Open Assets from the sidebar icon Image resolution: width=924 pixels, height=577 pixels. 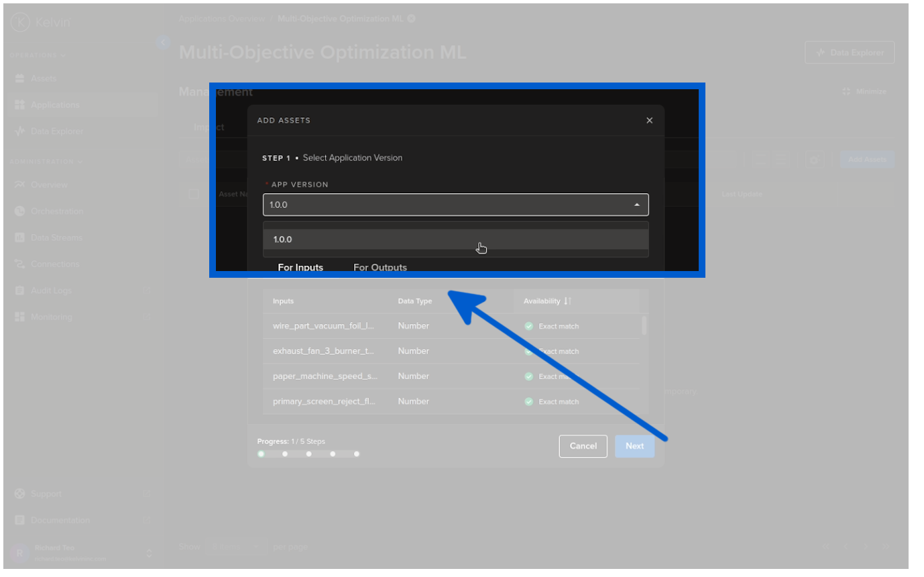pyautogui.click(x=19, y=78)
